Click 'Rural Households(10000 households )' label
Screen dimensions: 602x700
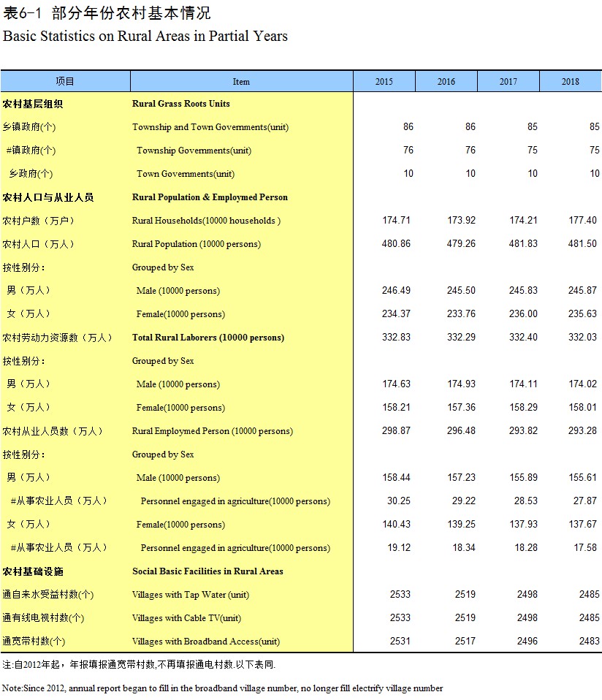pyautogui.click(x=206, y=221)
